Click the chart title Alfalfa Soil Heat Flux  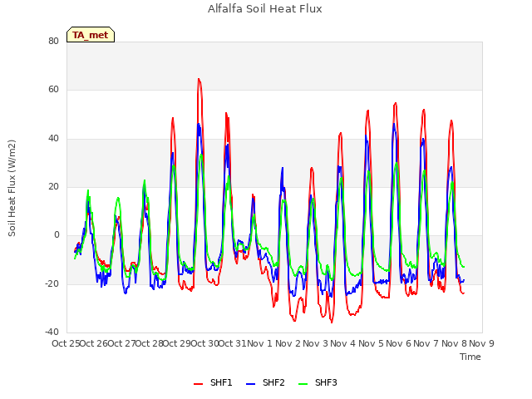point(265,9)
